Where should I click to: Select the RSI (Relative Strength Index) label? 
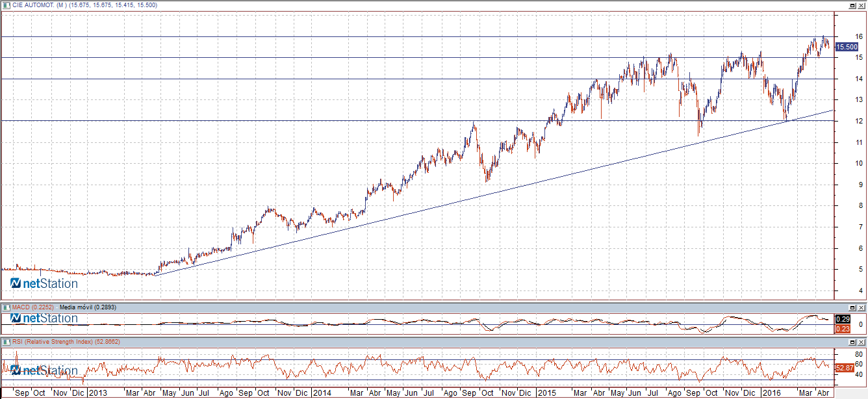(53, 341)
